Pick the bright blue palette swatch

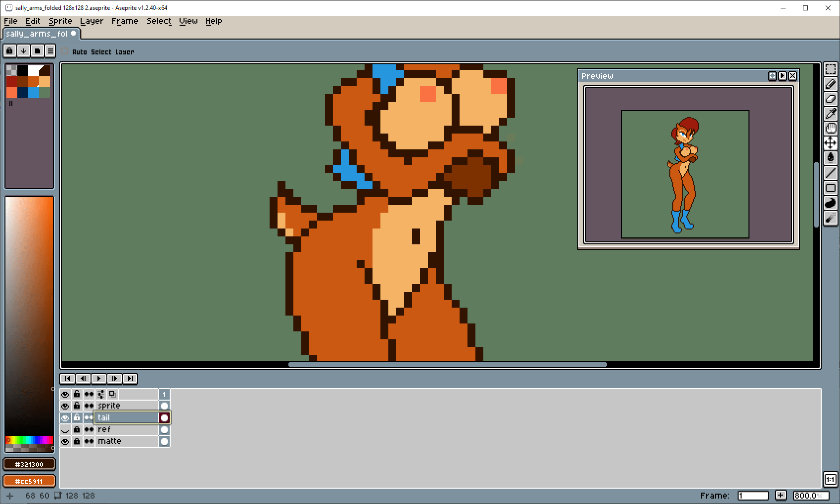pyautogui.click(x=34, y=92)
